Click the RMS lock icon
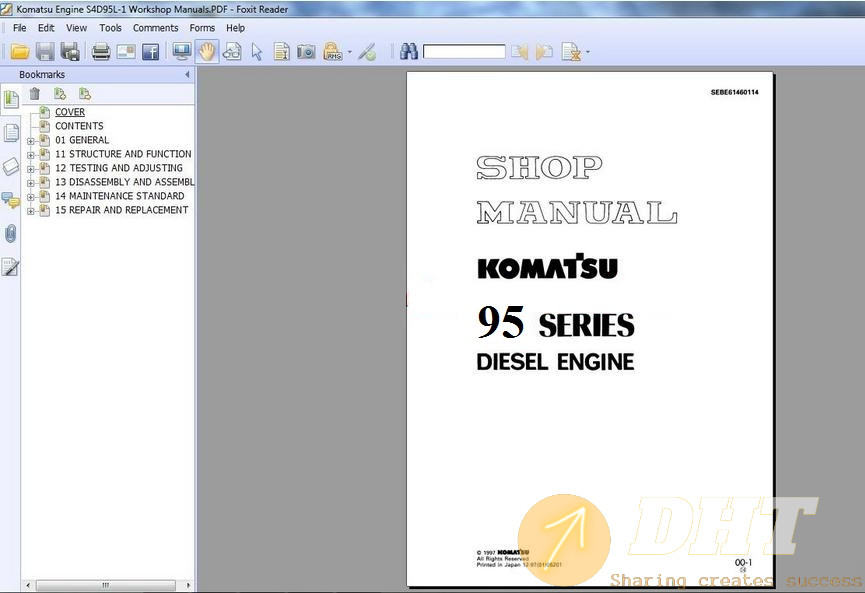This screenshot has width=865, height=593. pos(333,52)
